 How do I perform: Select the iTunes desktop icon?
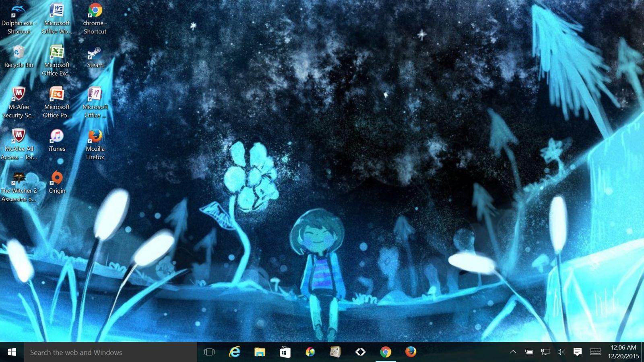pyautogui.click(x=57, y=140)
